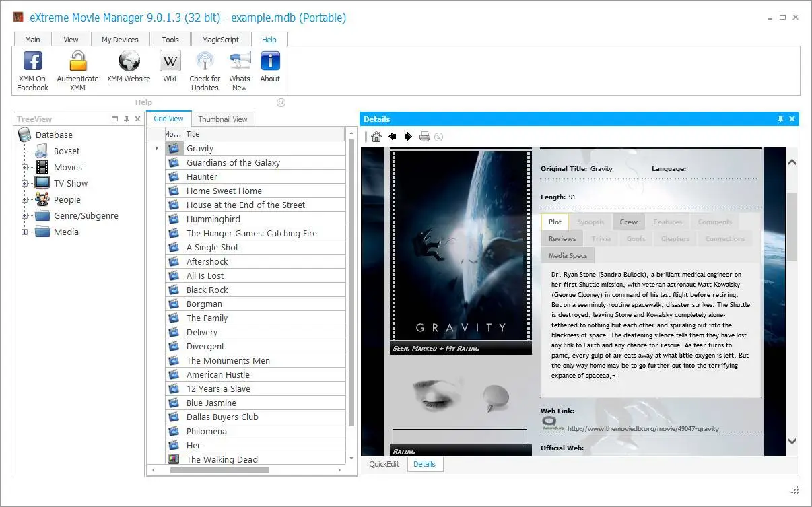Click the back arrow in Details toolbar
Screen dimensions: 812x507
click(393, 137)
